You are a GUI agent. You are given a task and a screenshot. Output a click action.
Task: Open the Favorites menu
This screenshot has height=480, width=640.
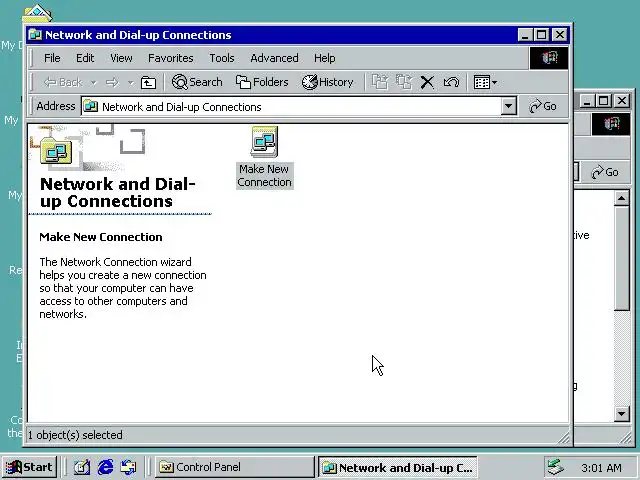[171, 58]
